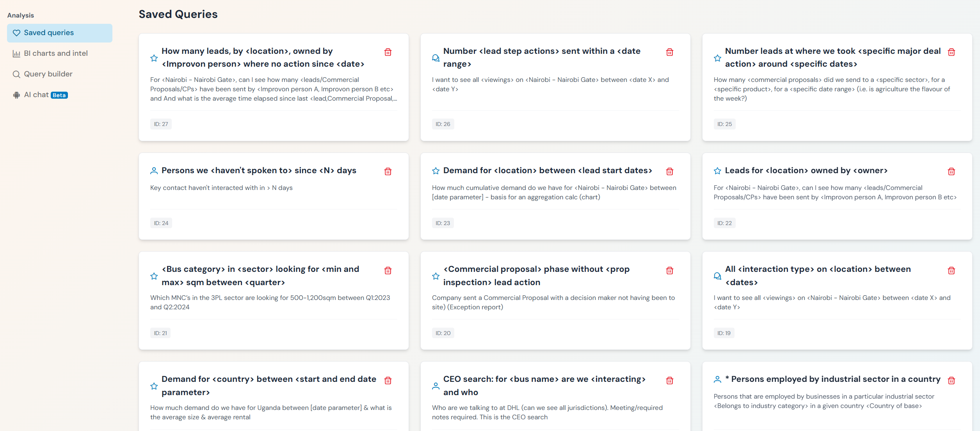980x431 pixels.
Task: Delete the 'Number lead step actions' query
Action: (669, 52)
